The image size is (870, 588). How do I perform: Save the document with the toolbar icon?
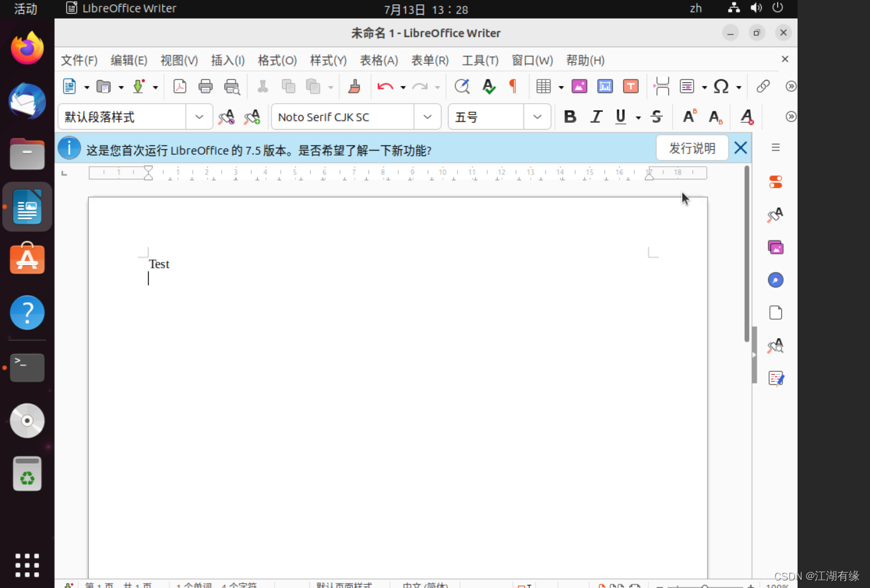(x=139, y=86)
